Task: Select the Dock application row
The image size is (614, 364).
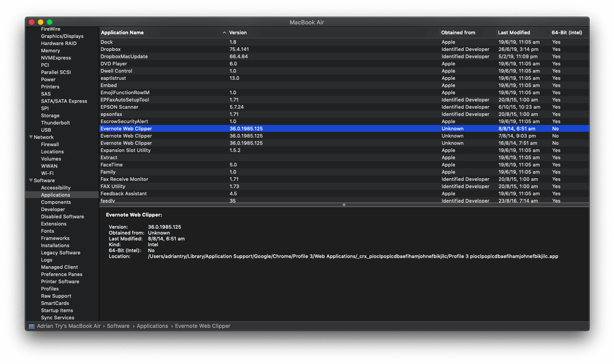Action: (344, 42)
